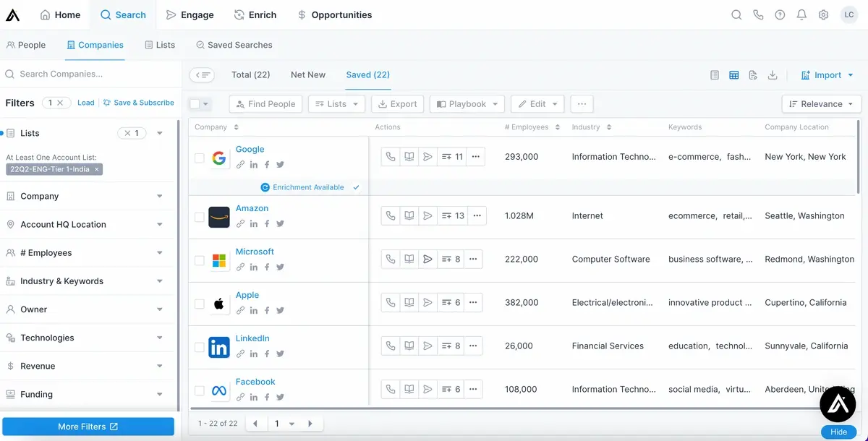
Task: Open the Relevance sort dropdown
Action: (821, 104)
